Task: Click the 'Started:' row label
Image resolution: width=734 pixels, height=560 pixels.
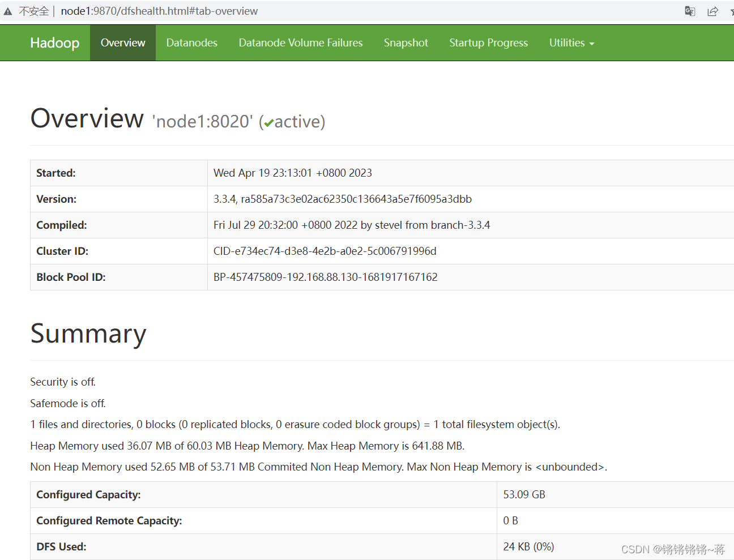Action: pyautogui.click(x=56, y=173)
